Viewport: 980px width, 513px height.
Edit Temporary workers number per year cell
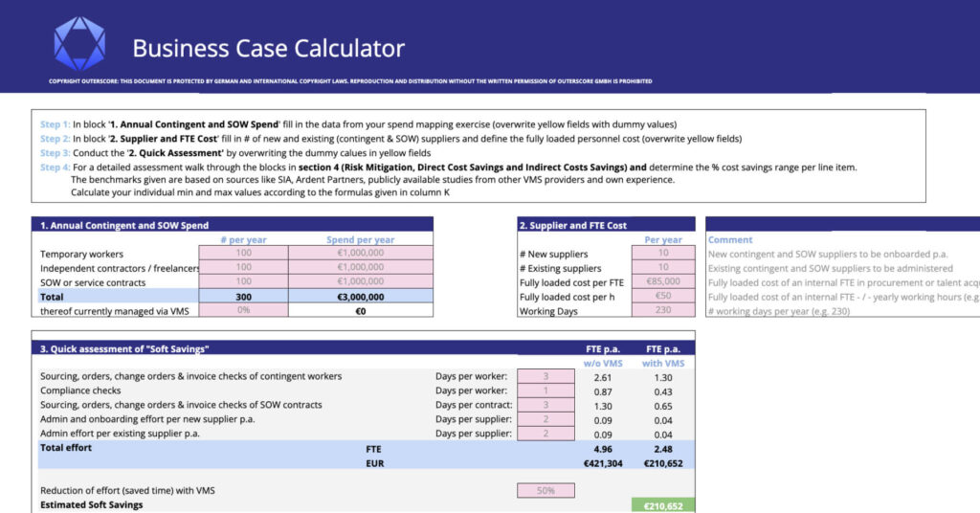pyautogui.click(x=244, y=254)
